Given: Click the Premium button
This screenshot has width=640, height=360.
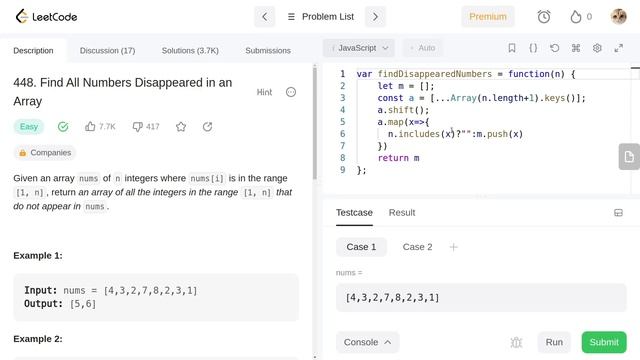Looking at the screenshot, I should tap(488, 17).
